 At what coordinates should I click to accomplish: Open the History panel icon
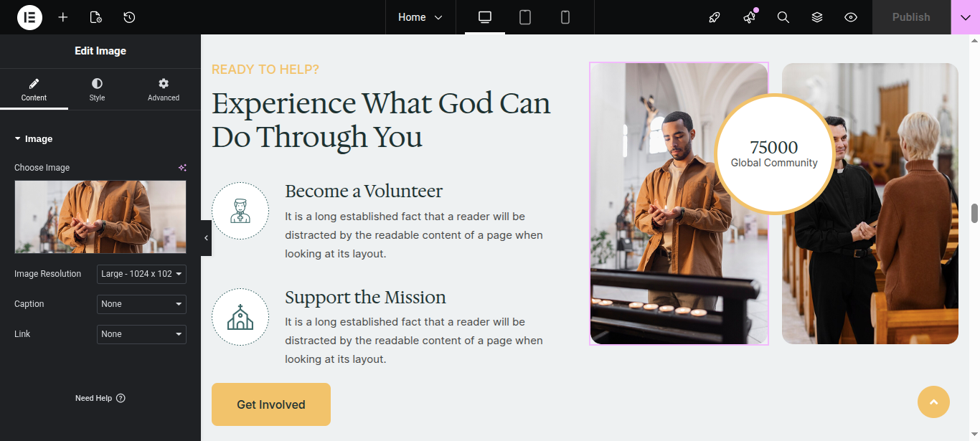coord(129,17)
